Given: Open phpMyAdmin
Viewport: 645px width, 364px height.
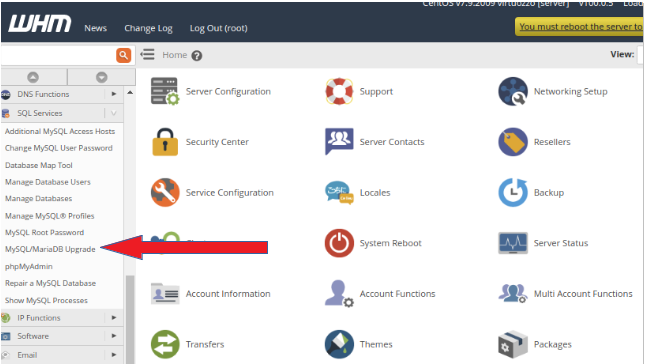Looking at the screenshot, I should click(x=29, y=266).
